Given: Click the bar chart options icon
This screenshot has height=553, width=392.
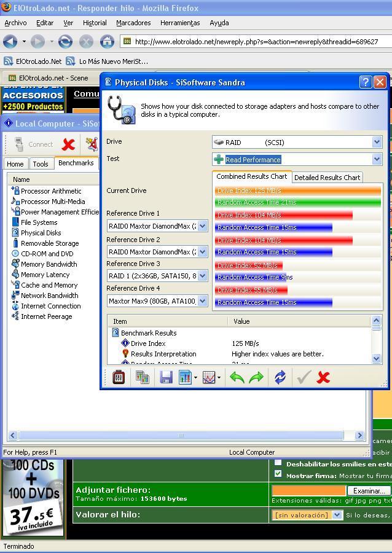Looking at the screenshot, I should point(185,377).
